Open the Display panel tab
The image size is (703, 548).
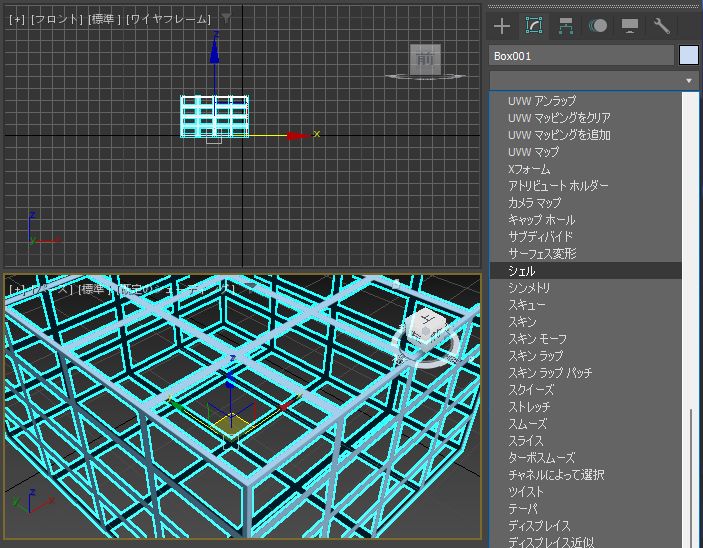[x=629, y=26]
